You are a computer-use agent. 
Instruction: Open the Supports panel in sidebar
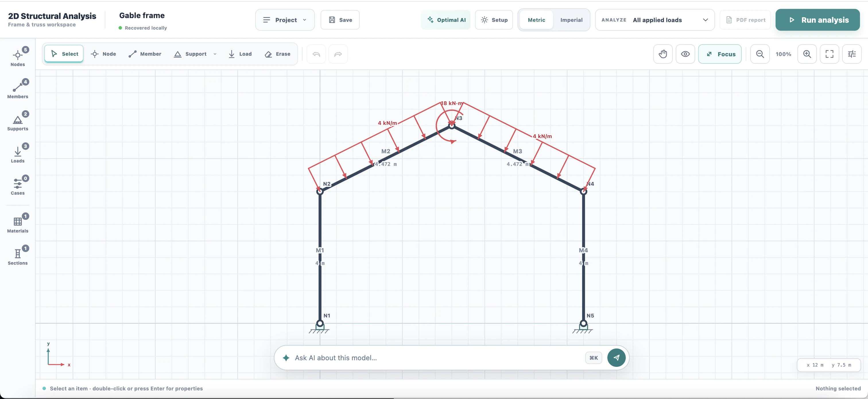18,121
